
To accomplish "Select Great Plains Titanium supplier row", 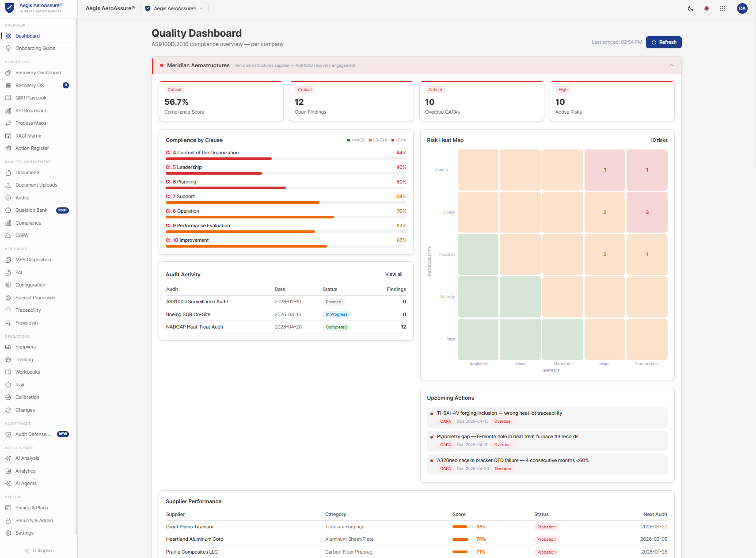I will (x=417, y=527).
